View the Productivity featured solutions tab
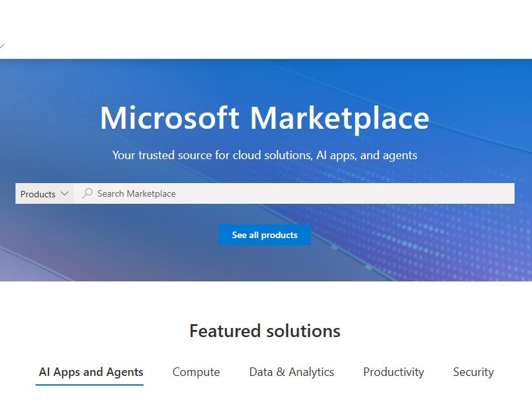532x405 pixels. pyautogui.click(x=393, y=372)
